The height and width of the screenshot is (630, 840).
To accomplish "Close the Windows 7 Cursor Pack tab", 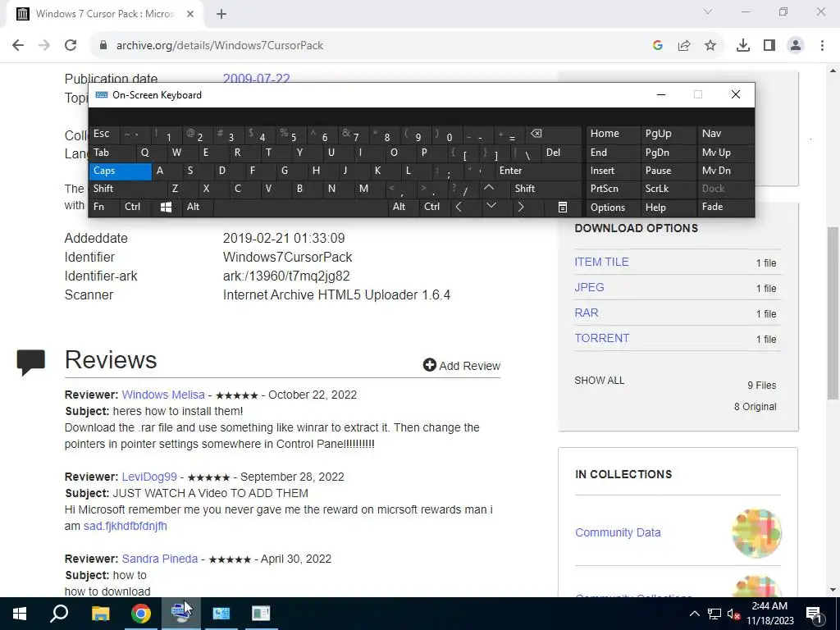I will [190, 14].
